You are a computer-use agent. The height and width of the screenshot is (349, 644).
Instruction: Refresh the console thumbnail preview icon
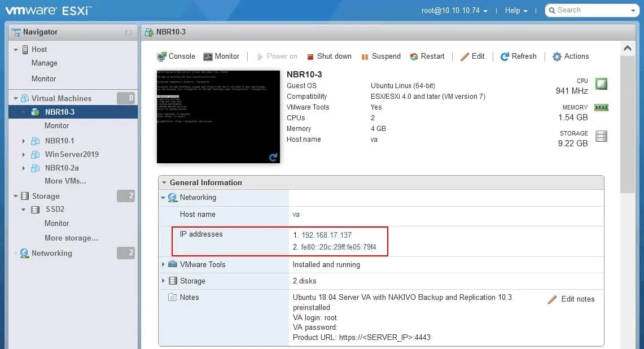(273, 157)
